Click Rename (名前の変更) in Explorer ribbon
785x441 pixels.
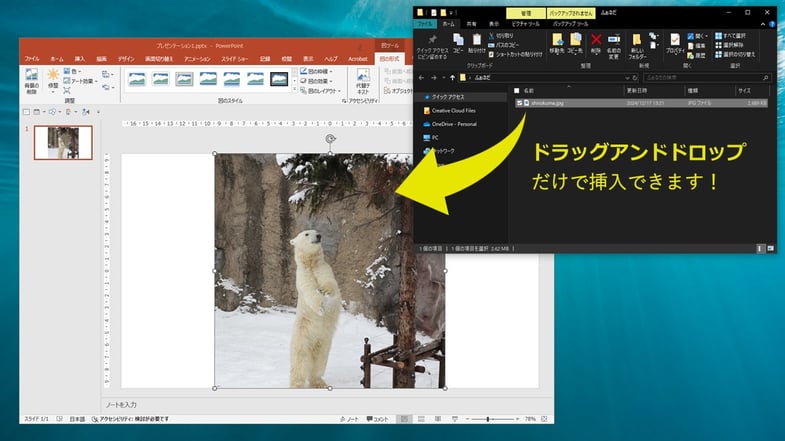[614, 47]
